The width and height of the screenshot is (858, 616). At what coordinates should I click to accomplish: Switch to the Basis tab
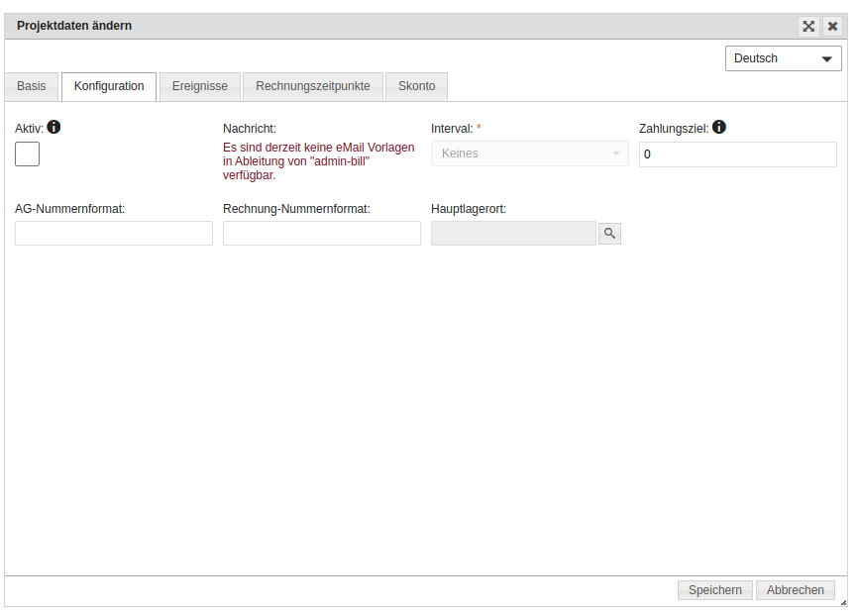[x=32, y=86]
